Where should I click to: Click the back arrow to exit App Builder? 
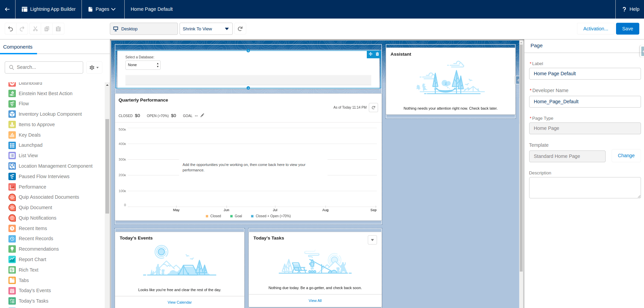pos(7,9)
